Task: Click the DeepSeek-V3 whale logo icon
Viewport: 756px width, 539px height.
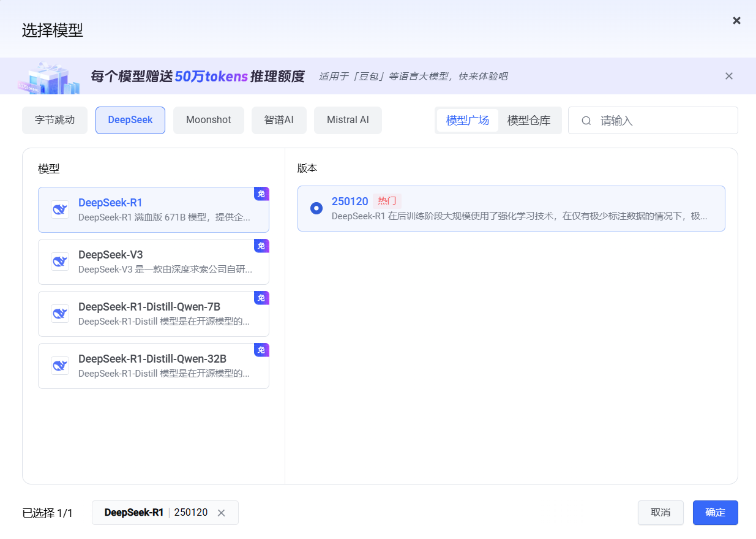Action: point(60,262)
